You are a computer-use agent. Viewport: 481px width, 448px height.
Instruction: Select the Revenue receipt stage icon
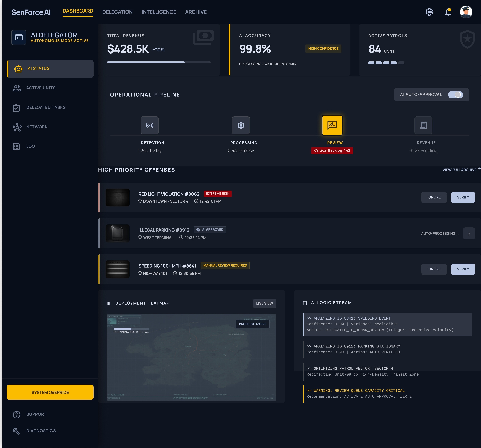423,125
